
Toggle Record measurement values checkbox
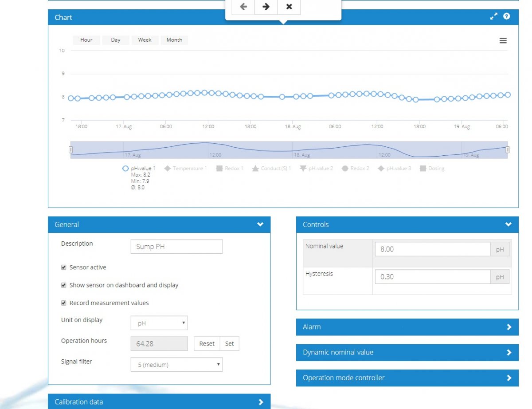[x=64, y=303]
